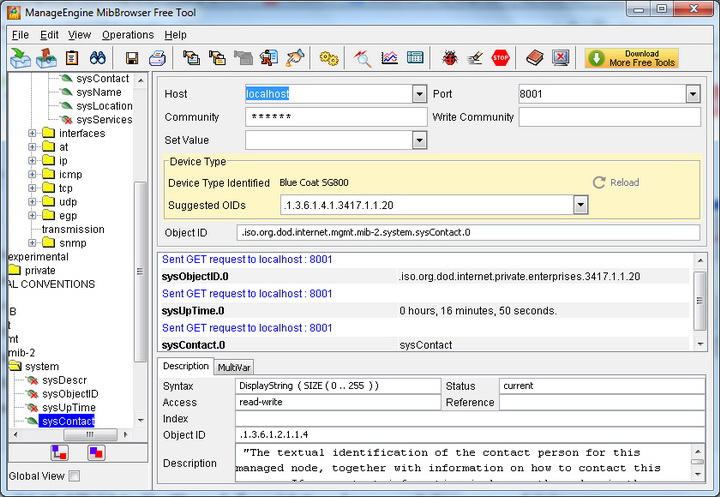Screen dimensions: 720x497
Task: Expand the icmp folder node
Action: coord(32,175)
